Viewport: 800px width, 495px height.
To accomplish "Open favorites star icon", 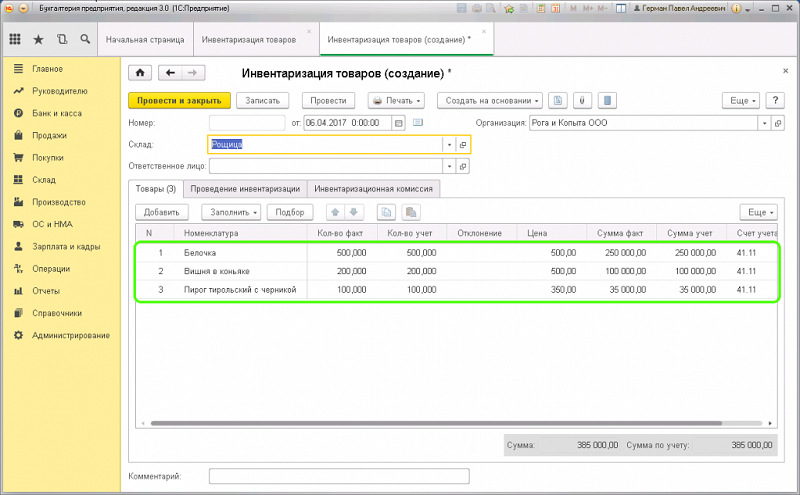I will coord(38,39).
